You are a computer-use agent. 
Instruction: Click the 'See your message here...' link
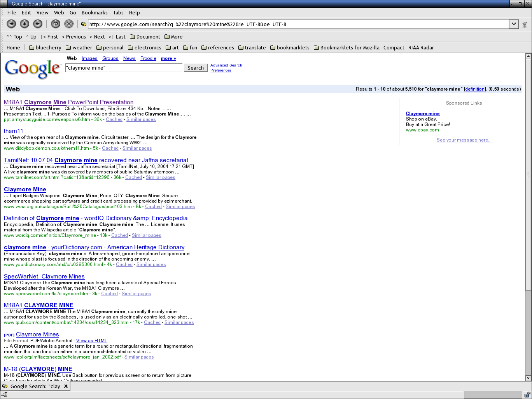464,140
